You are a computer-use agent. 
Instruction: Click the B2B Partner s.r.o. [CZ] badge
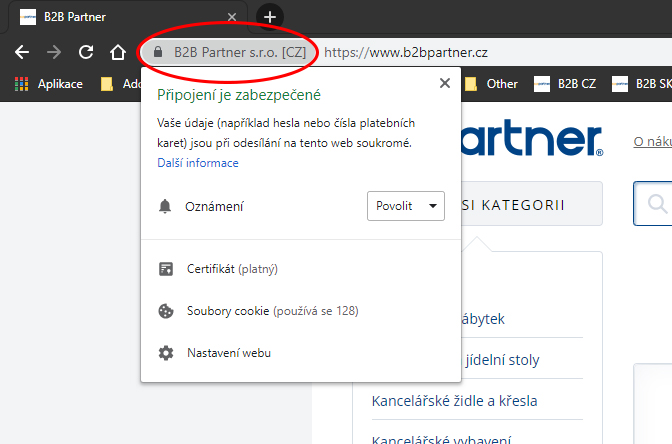pos(230,52)
